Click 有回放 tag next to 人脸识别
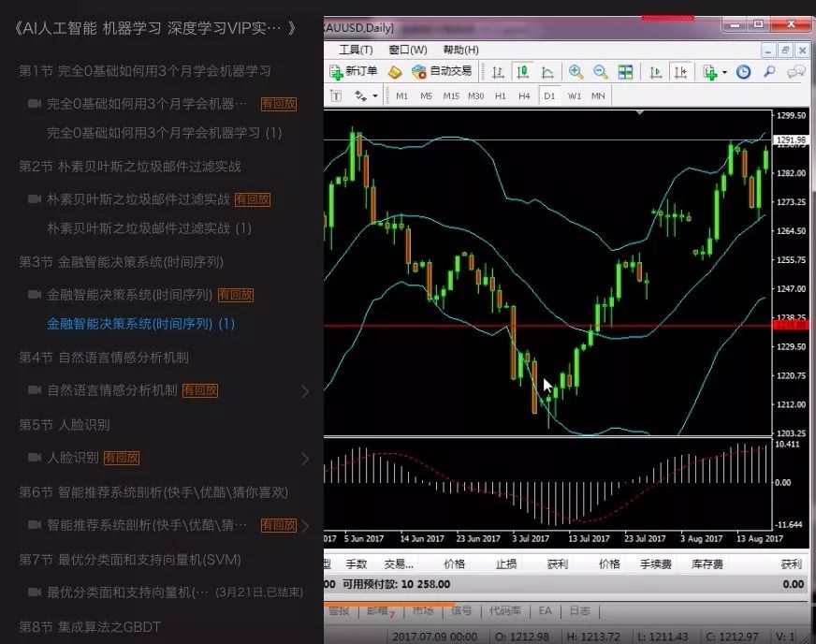 click(122, 458)
